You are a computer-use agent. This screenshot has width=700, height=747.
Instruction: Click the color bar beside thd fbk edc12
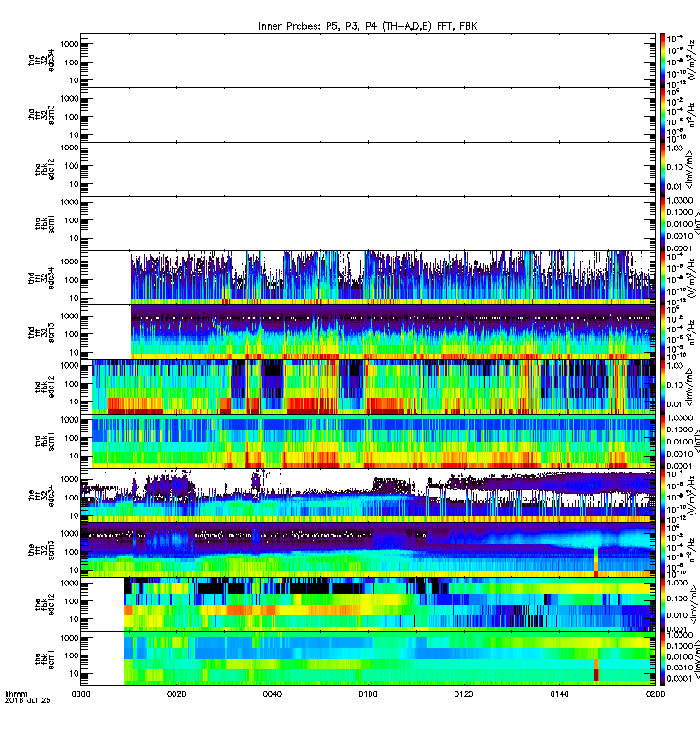[663, 387]
